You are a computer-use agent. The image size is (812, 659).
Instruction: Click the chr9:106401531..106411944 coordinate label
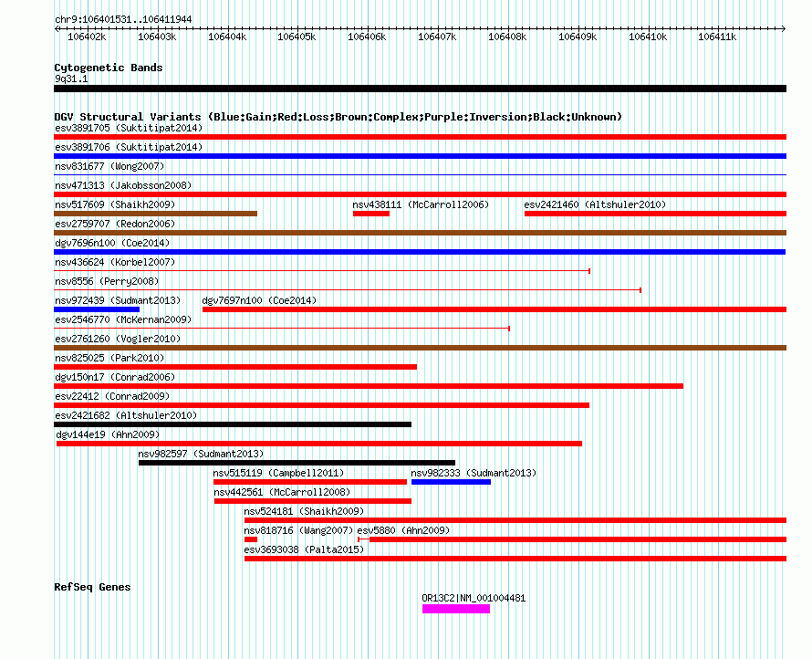[123, 19]
